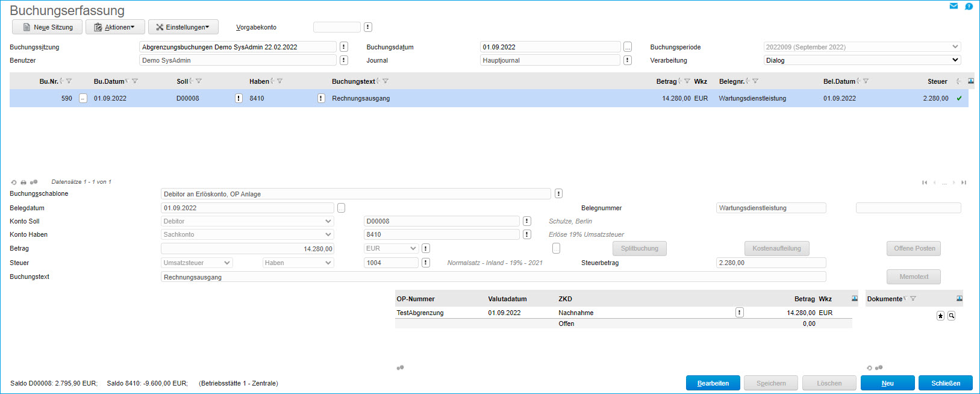Click the Saldo D00008 status text
This screenshot has width=980, height=394.
pos(54,383)
